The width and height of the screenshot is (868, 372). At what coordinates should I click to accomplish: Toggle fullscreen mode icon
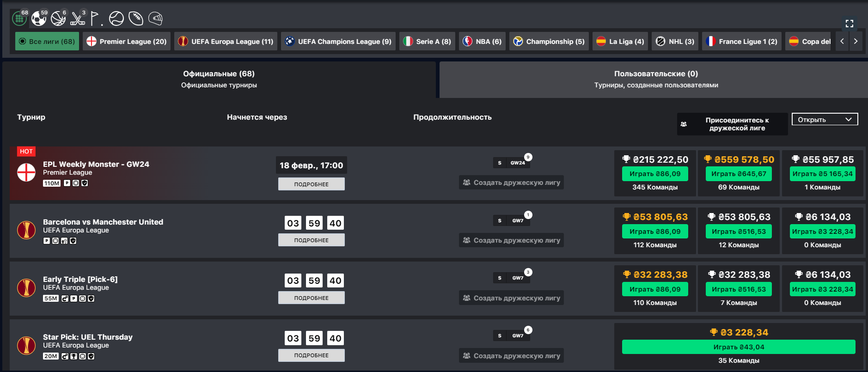[x=850, y=24]
